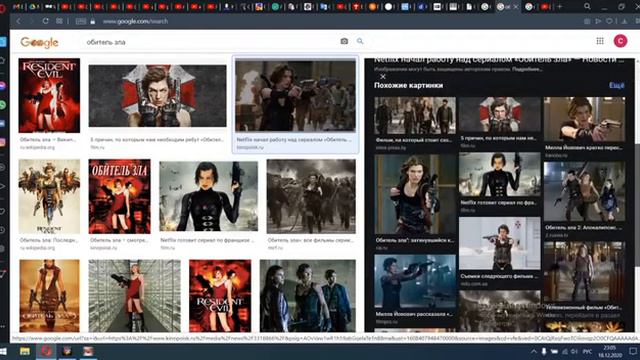
Task: Open the 'Netflix готовит сериал' black suit thumbnail in the main results
Action: (209, 196)
